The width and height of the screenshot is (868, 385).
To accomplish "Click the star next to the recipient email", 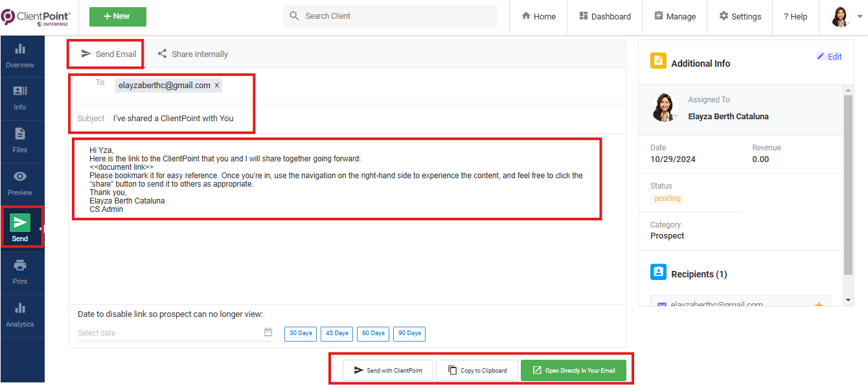I will (x=819, y=305).
